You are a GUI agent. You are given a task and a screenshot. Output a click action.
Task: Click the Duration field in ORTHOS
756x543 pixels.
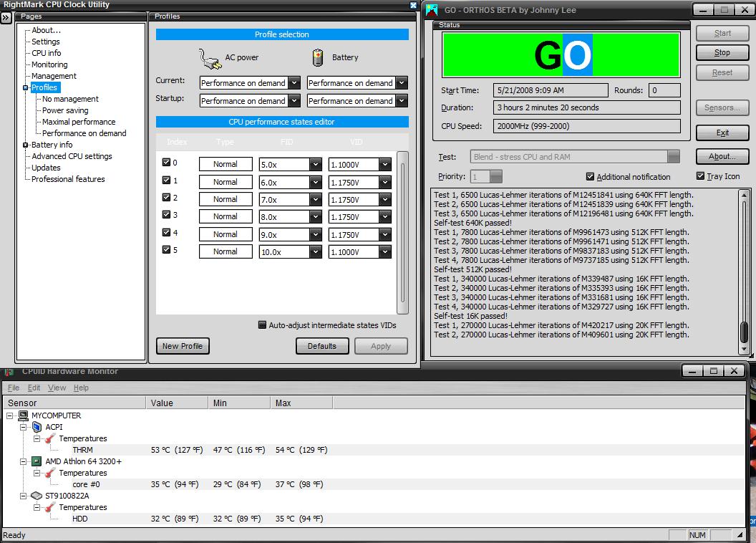click(586, 107)
